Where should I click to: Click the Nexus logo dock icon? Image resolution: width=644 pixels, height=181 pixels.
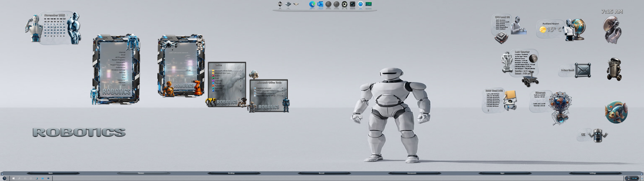pos(280,4)
